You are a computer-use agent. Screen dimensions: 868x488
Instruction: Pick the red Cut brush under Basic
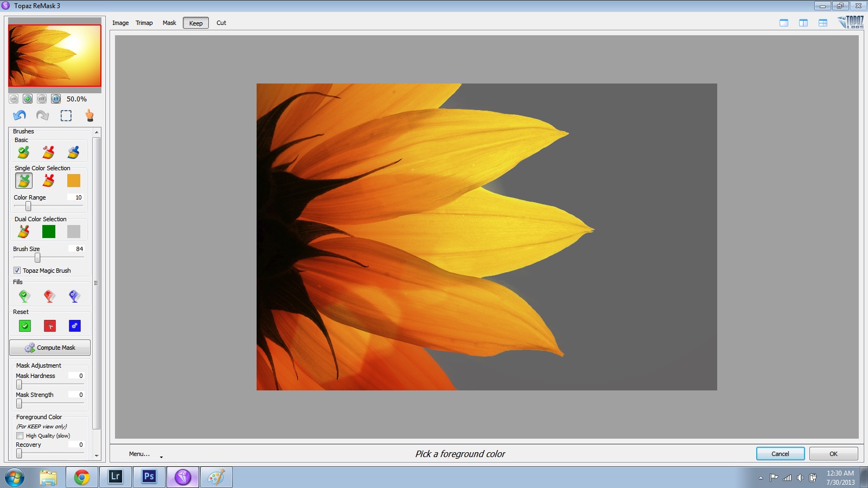coord(49,152)
